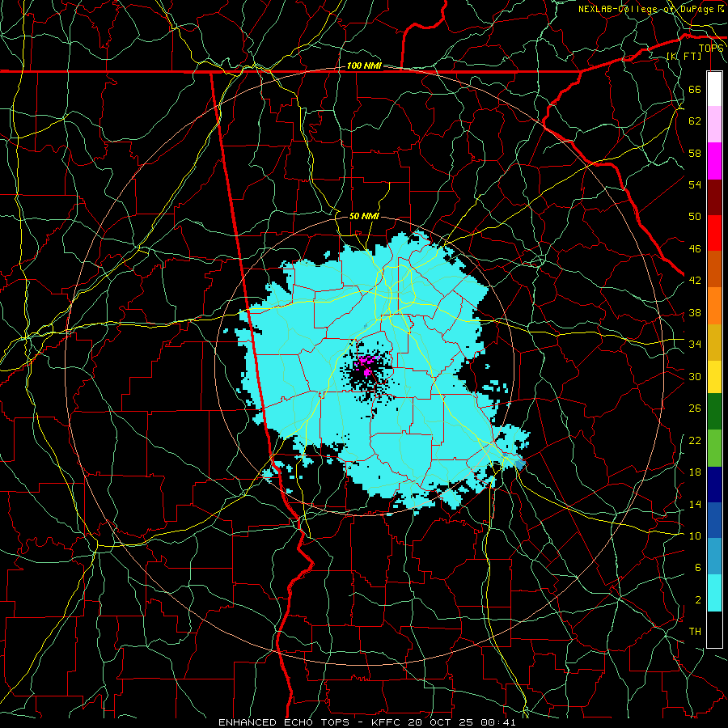Screen dimensions: 728x728
Task: Select the medium blue legend swatch
Action: pos(714,520)
